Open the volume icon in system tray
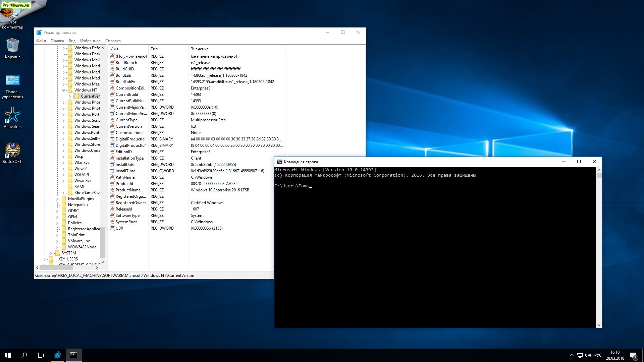Viewport: 644px width, 362px height. (588, 355)
